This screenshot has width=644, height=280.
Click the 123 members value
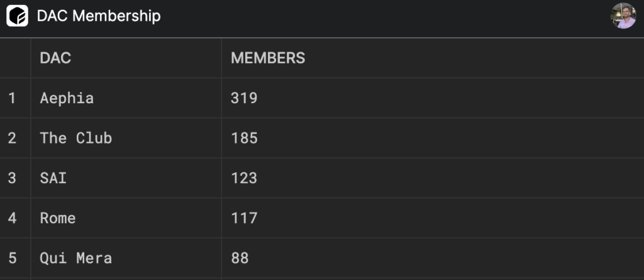click(244, 178)
